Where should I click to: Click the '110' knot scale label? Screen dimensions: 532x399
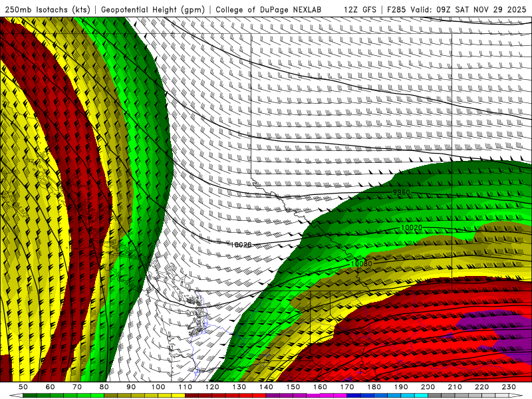pos(186,387)
